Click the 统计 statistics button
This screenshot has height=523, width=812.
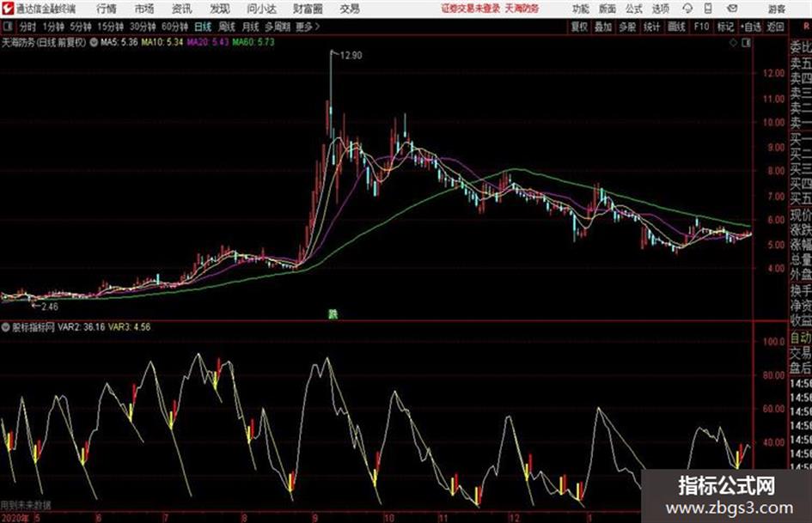[x=652, y=27]
